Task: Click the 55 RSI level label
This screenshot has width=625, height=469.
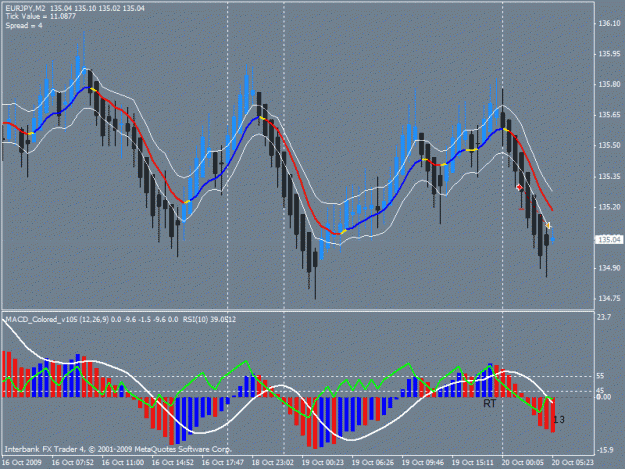Action: point(600,376)
